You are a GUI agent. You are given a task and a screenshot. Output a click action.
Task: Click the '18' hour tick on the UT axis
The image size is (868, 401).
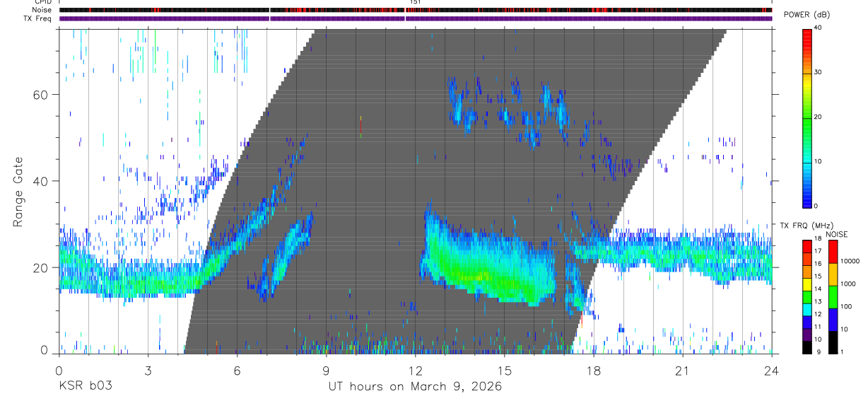[594, 371]
